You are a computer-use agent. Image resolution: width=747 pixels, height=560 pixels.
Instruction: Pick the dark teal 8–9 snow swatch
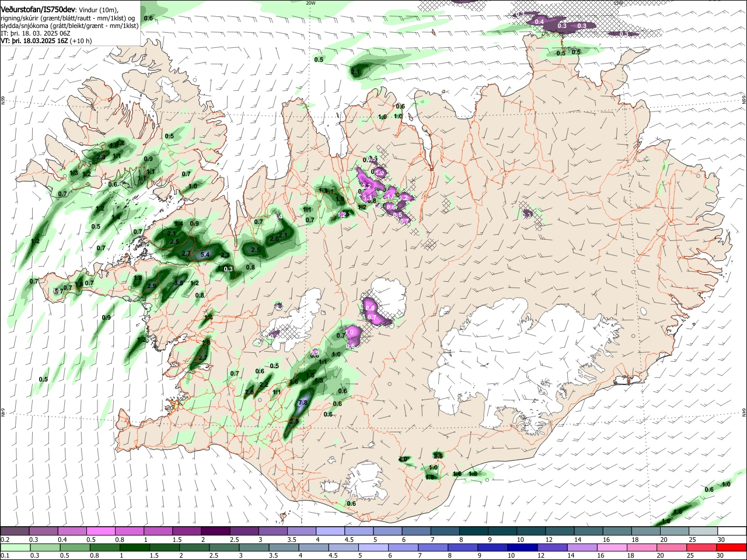click(x=474, y=531)
